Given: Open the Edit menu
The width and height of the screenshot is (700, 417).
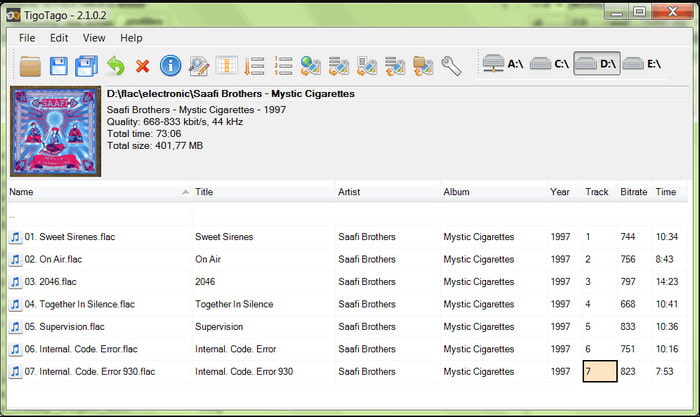Looking at the screenshot, I should point(59,38).
